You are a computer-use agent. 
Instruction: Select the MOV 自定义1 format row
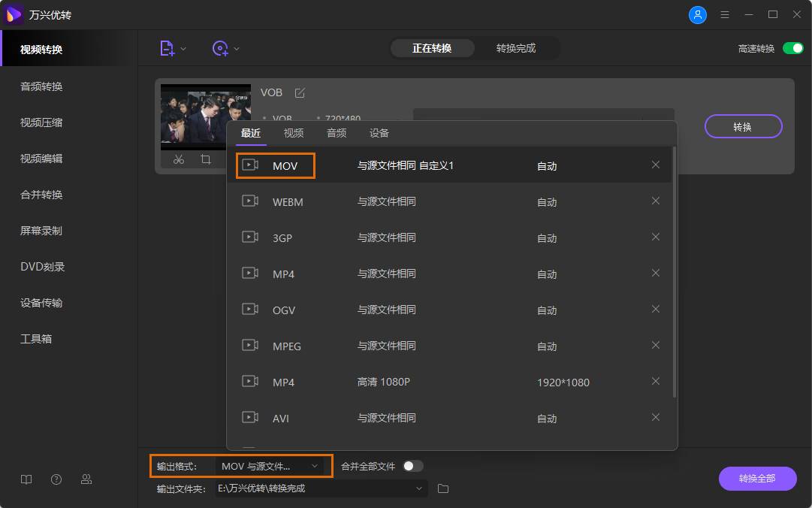449,165
